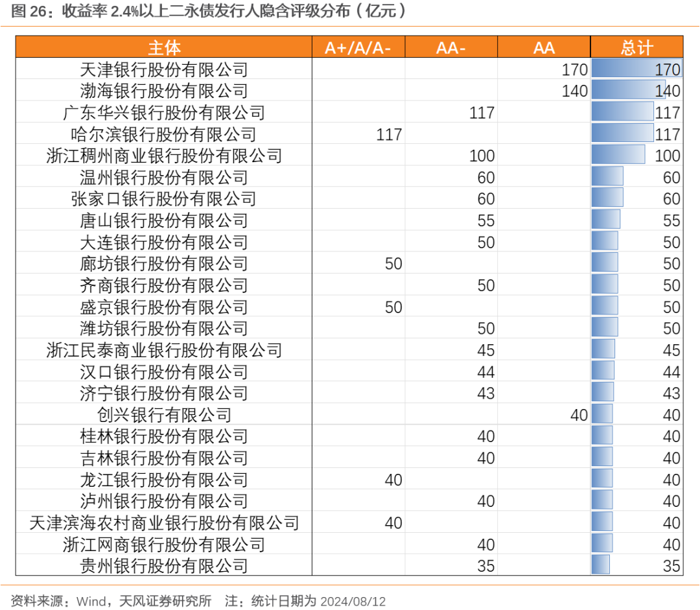
Task: Click the 总计 column header
Action: 636,47
